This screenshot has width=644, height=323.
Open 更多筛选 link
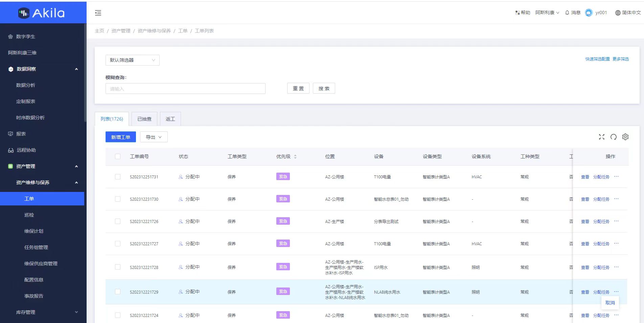click(x=621, y=59)
